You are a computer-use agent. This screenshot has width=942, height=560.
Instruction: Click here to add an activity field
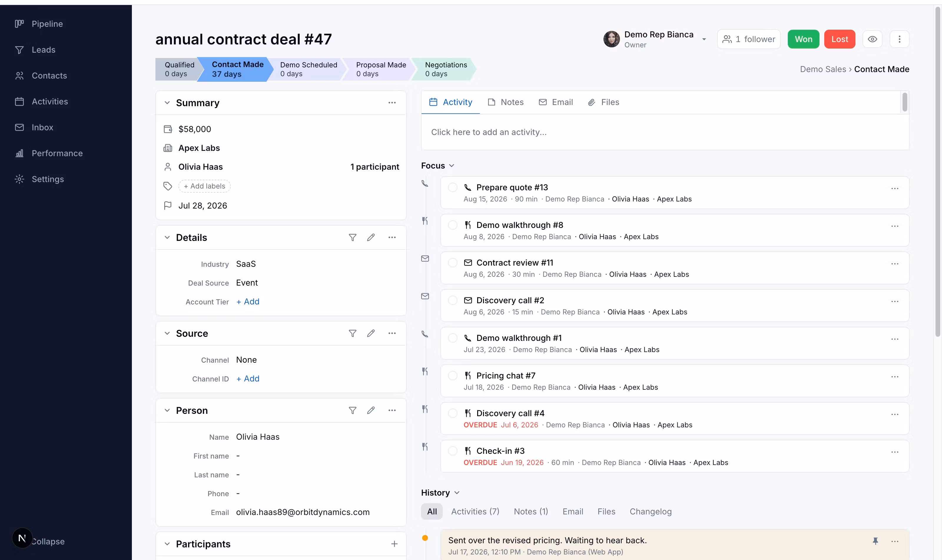[x=665, y=132]
